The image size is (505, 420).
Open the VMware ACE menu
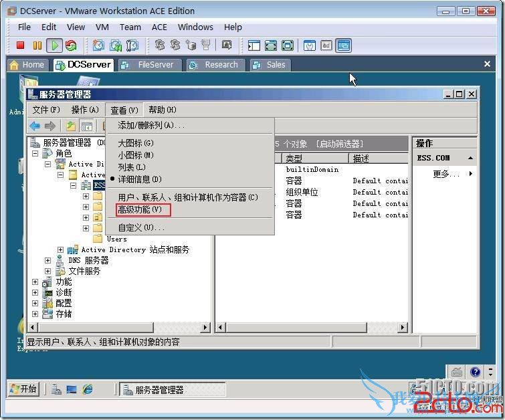point(159,27)
